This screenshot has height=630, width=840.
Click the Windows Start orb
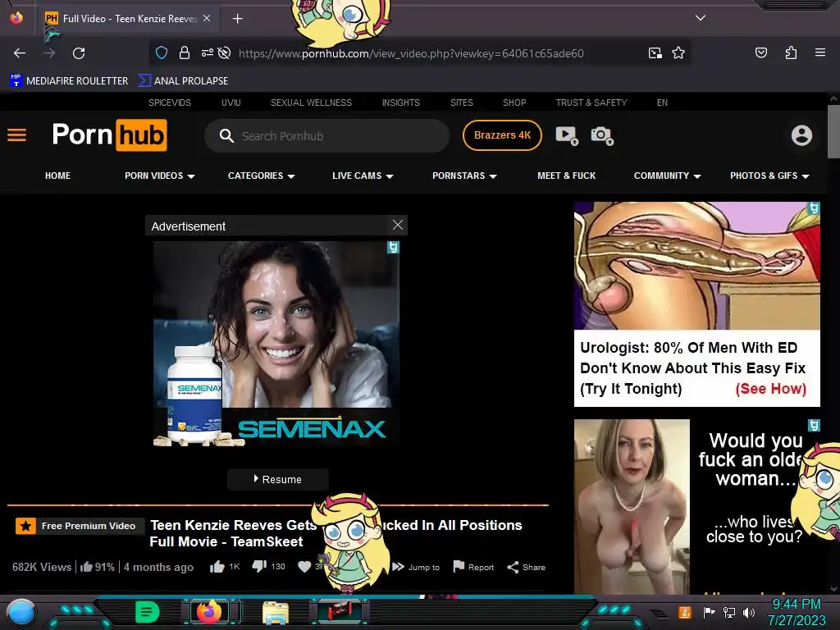(21, 614)
